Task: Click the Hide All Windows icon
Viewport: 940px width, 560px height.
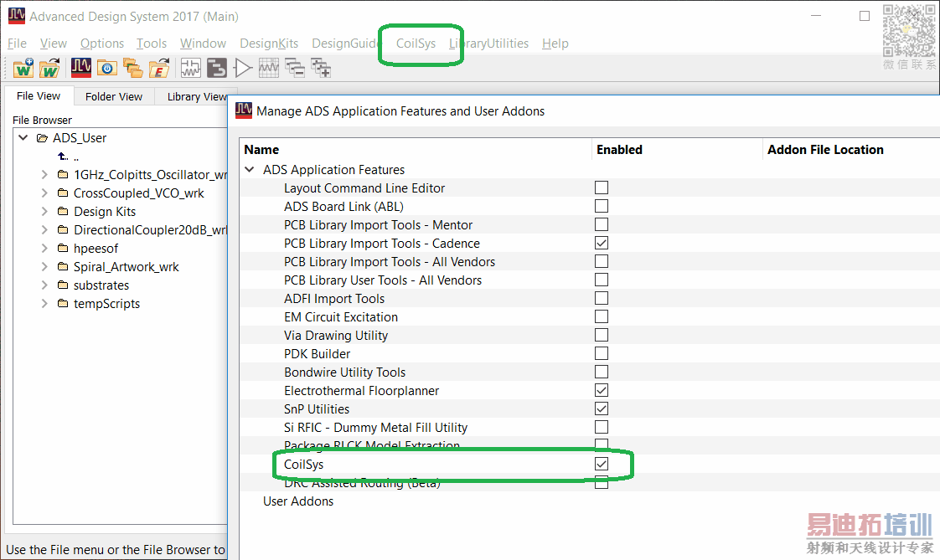Action: (x=295, y=69)
